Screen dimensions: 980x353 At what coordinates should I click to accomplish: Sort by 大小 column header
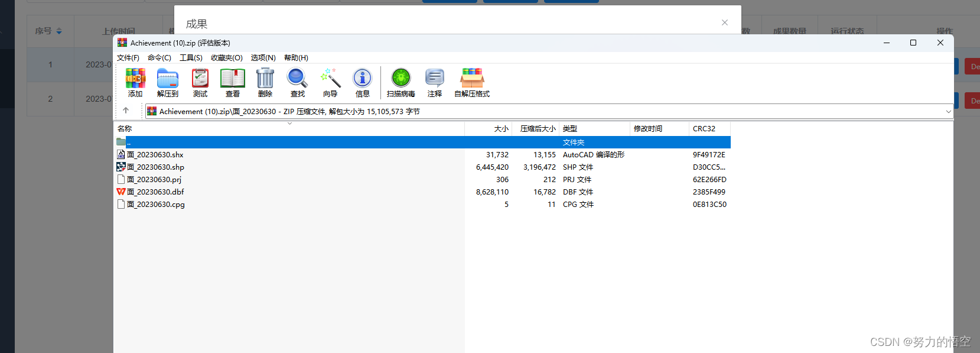[489, 128]
